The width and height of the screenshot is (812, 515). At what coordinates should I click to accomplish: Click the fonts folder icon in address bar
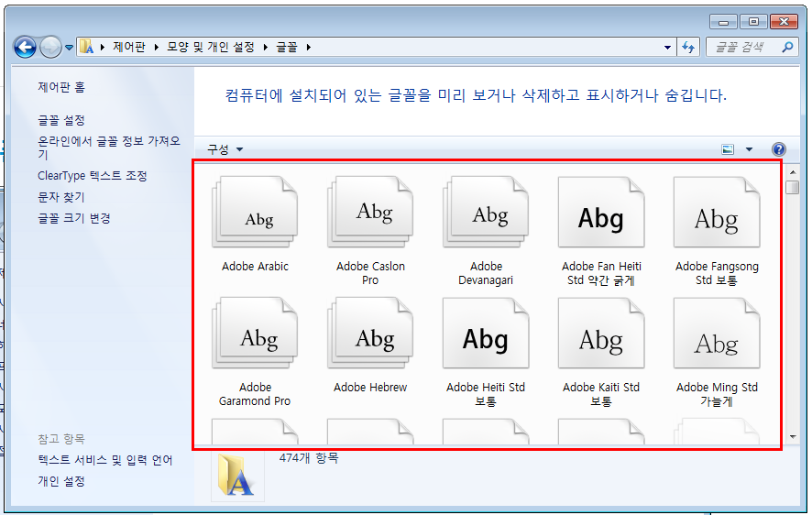click(87, 47)
